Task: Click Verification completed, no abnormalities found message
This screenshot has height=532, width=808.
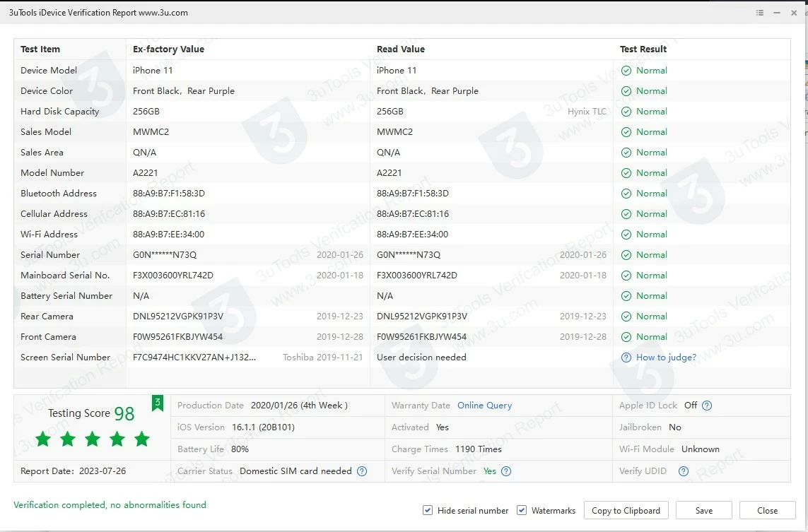Action: 110,505
